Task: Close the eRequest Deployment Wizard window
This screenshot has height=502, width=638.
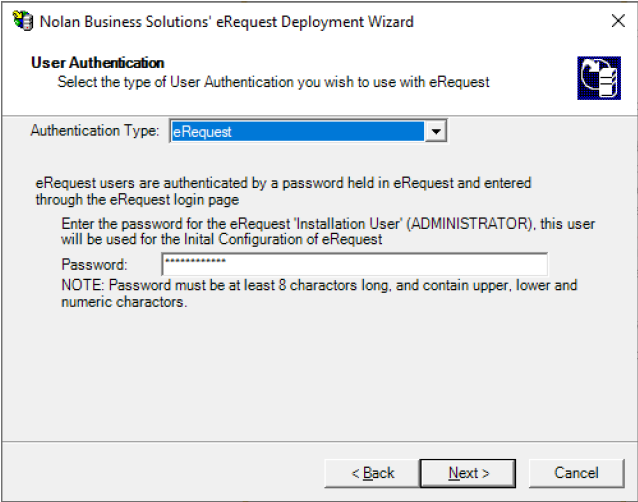Action: (x=617, y=21)
